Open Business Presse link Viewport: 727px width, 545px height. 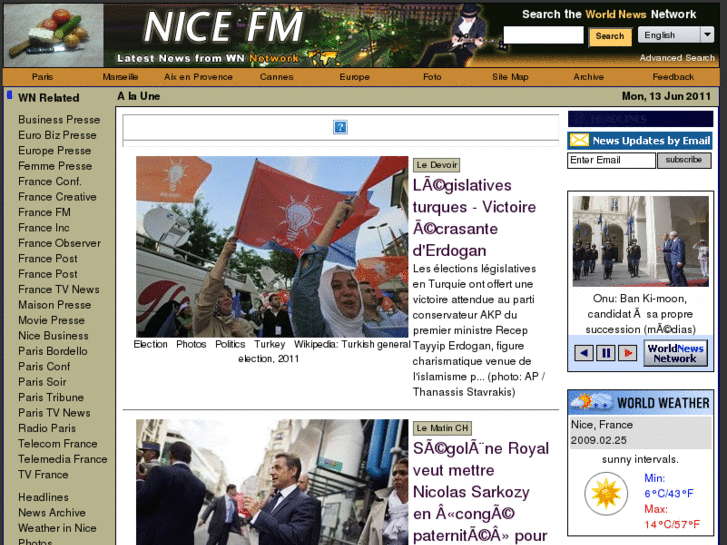(59, 120)
